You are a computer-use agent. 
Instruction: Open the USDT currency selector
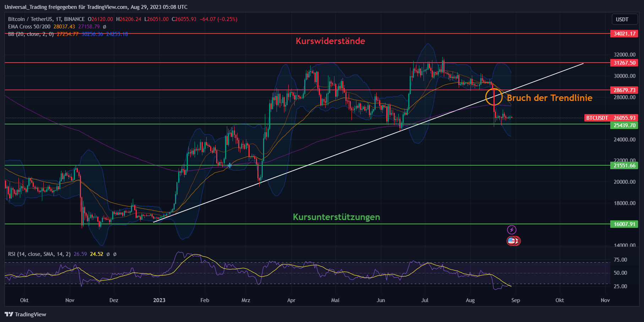tap(624, 20)
